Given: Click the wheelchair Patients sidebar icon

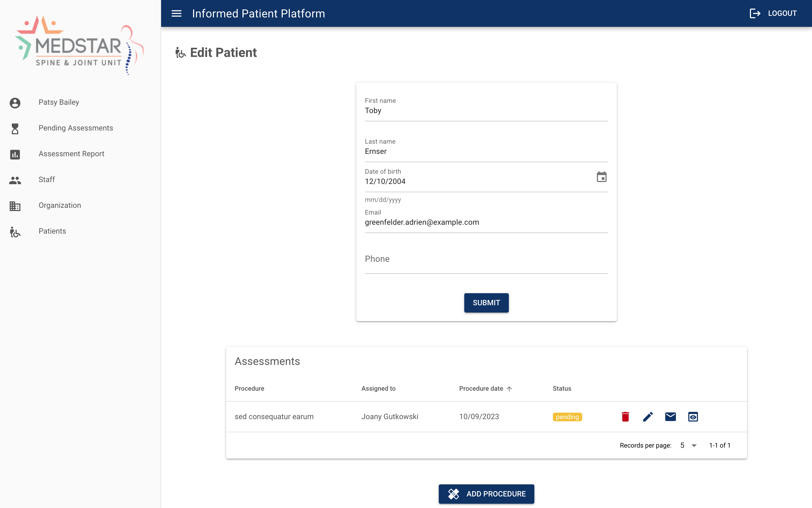Looking at the screenshot, I should click(x=15, y=232).
